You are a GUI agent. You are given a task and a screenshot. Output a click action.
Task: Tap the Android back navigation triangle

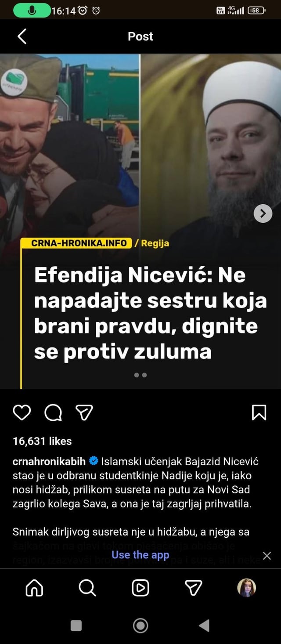click(x=204, y=626)
